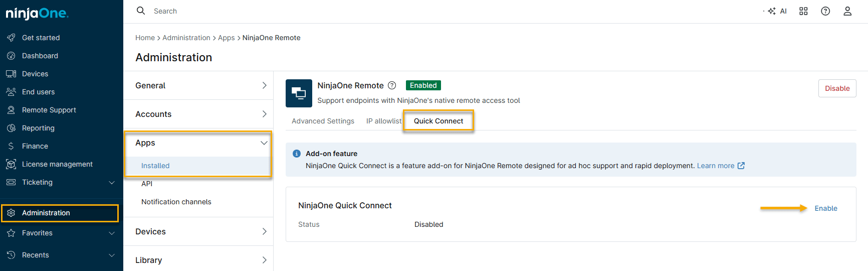Click the Disable button

coord(837,88)
